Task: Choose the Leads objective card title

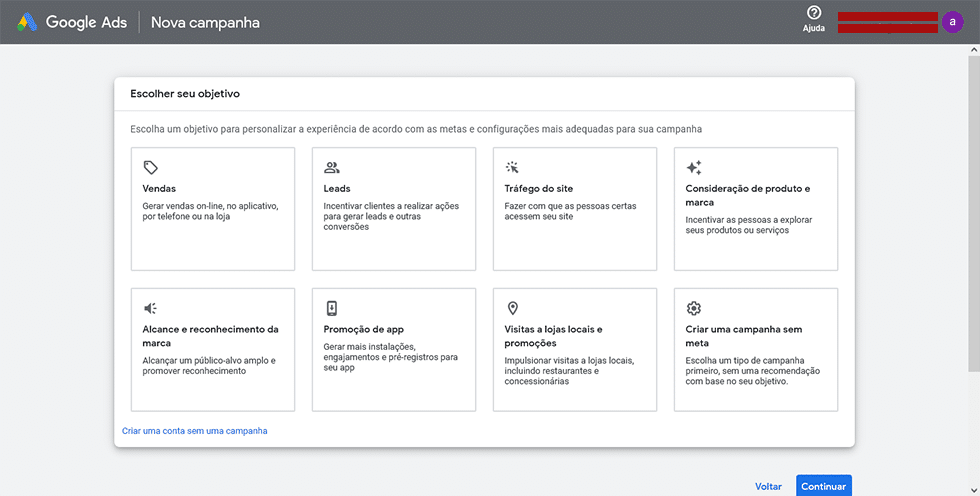Action: click(337, 189)
